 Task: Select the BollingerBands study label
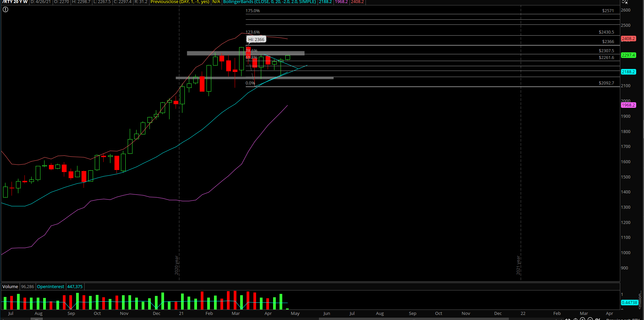click(x=269, y=2)
